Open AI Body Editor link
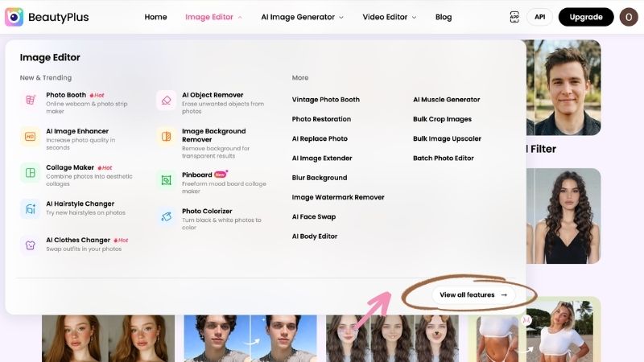The height and width of the screenshot is (362, 644). 315,237
